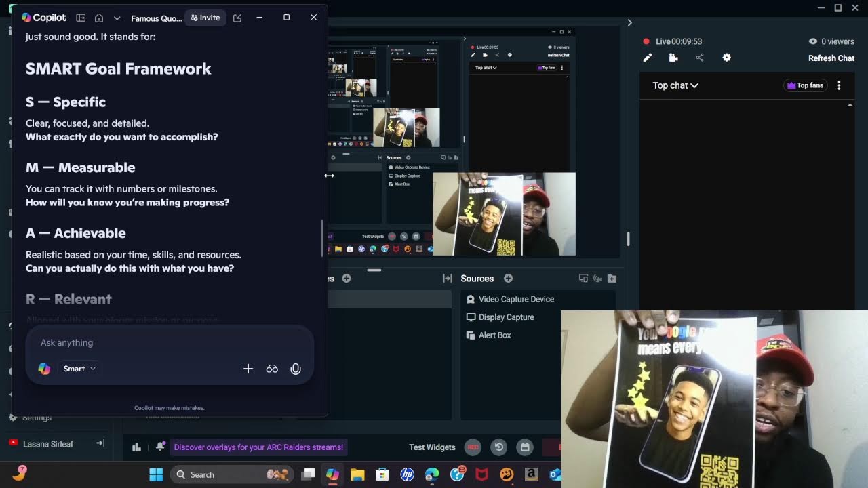
Task: Open Microsoft Edge from the taskbar
Action: click(432, 474)
